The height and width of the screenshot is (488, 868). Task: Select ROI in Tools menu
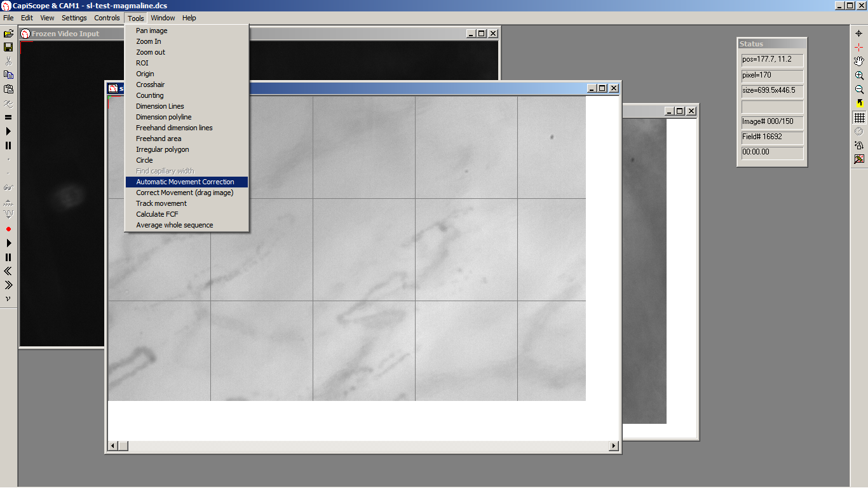click(x=186, y=63)
